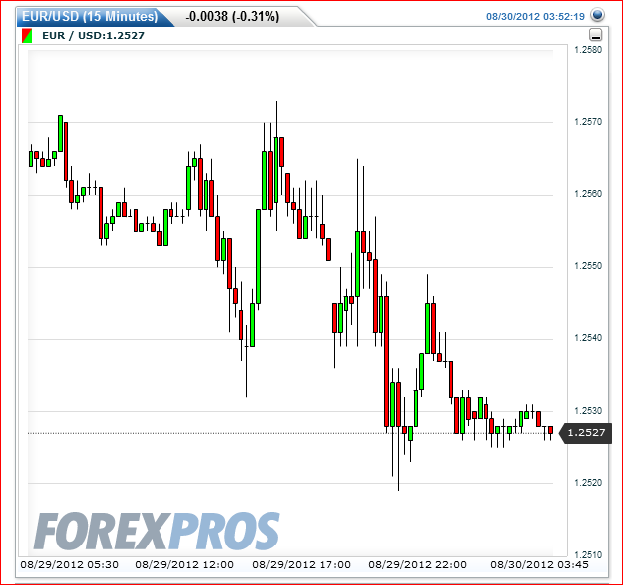Click the 1.2510 price axis label
Viewport: 623px width, 585px height.
click(588, 554)
